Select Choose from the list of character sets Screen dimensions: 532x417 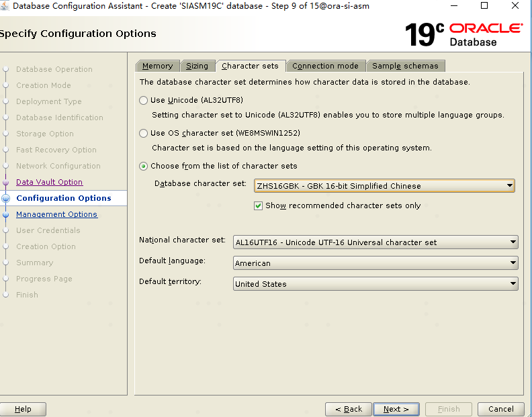144,166
